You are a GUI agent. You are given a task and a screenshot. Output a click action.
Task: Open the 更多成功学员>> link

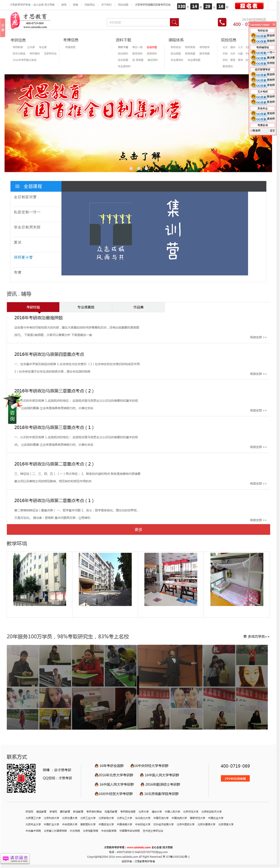tap(256, 636)
